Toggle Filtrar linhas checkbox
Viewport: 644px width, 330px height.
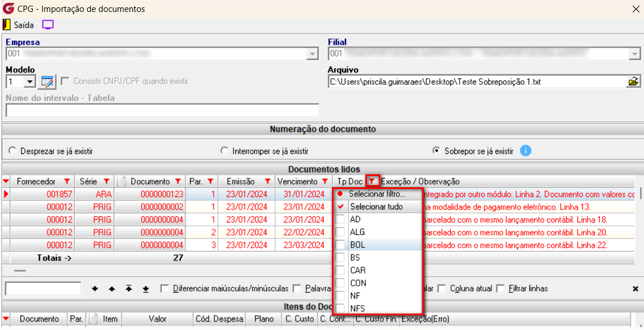pyautogui.click(x=500, y=289)
